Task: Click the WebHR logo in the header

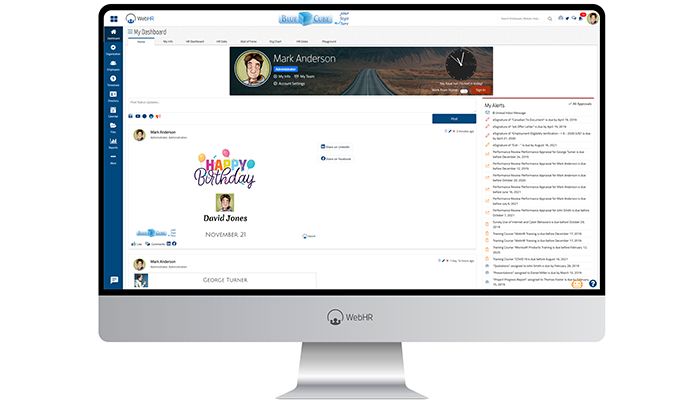Action: 140,18
